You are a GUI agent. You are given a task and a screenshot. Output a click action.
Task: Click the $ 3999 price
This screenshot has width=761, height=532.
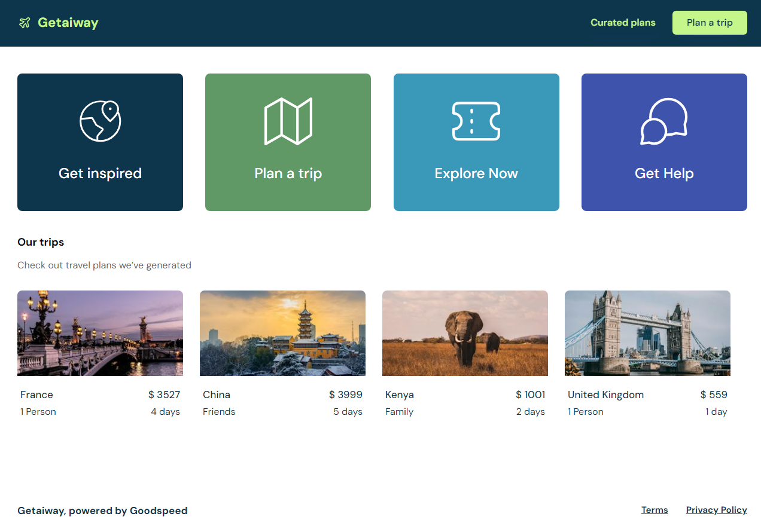346,395
